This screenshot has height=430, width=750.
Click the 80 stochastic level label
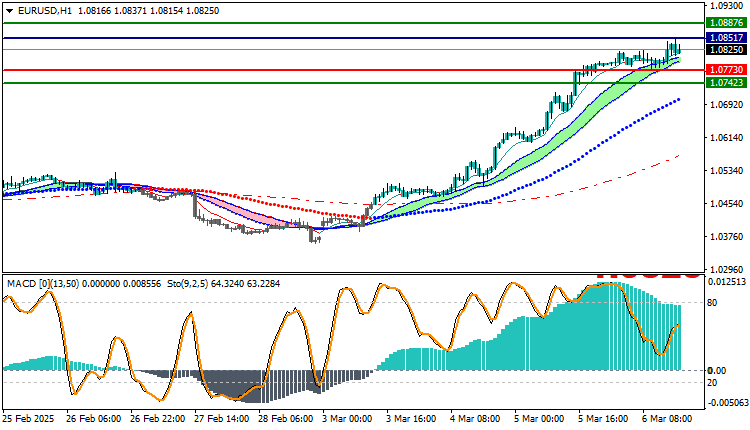pyautogui.click(x=712, y=302)
